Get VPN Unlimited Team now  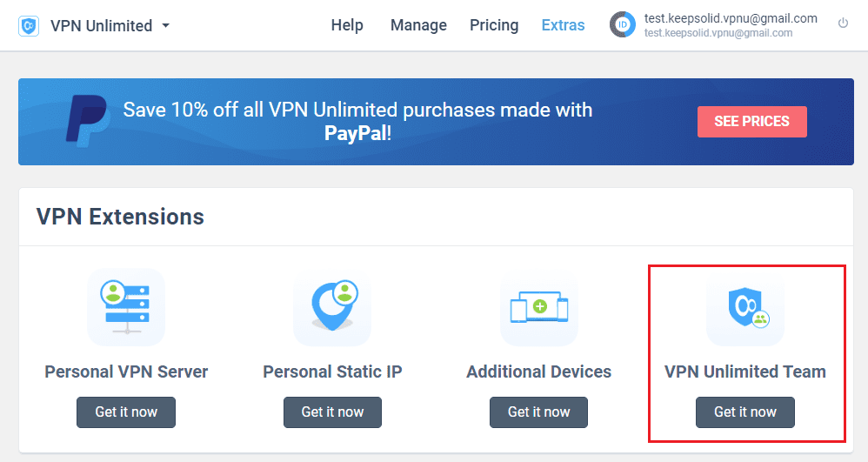[745, 412]
